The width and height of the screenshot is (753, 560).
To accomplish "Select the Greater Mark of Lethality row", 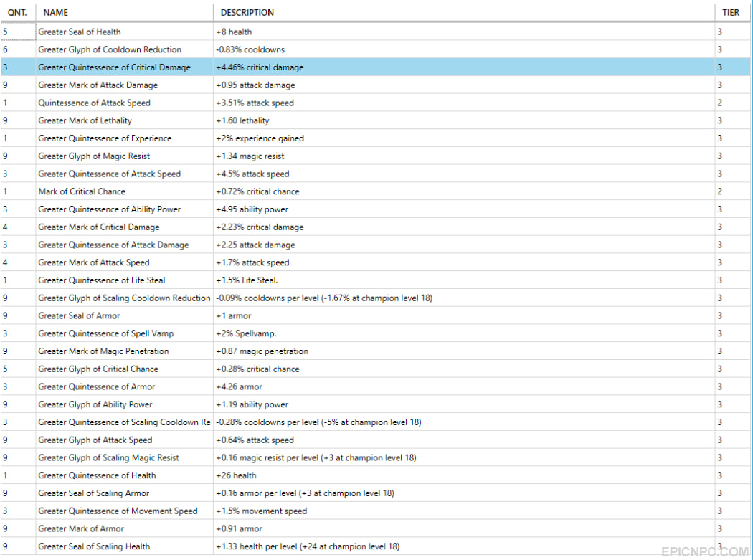I will pyautogui.click(x=375, y=120).
